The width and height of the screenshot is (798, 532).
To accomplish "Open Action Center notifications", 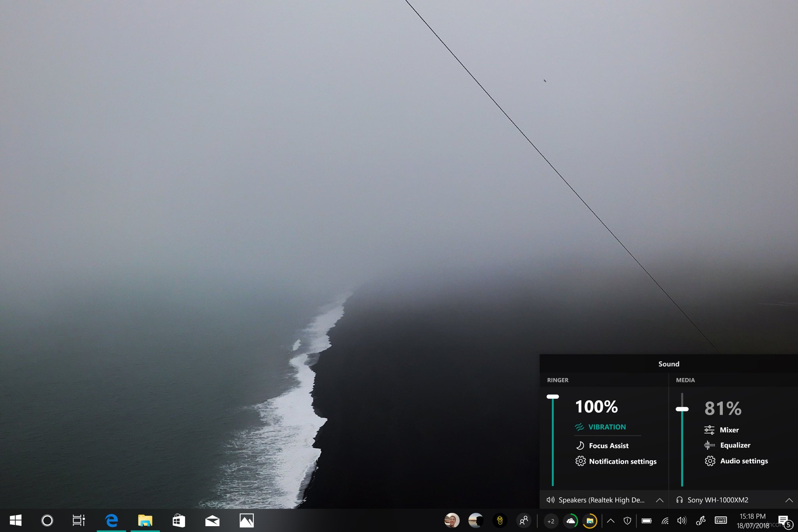I will click(784, 521).
